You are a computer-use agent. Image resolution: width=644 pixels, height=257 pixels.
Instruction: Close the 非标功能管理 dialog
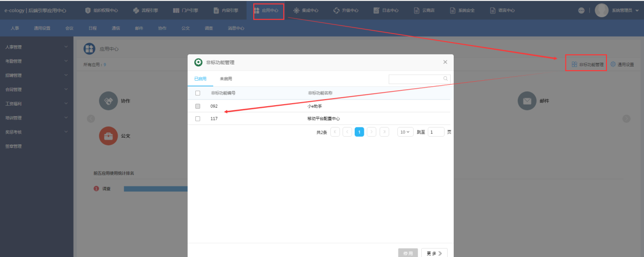pyautogui.click(x=445, y=62)
